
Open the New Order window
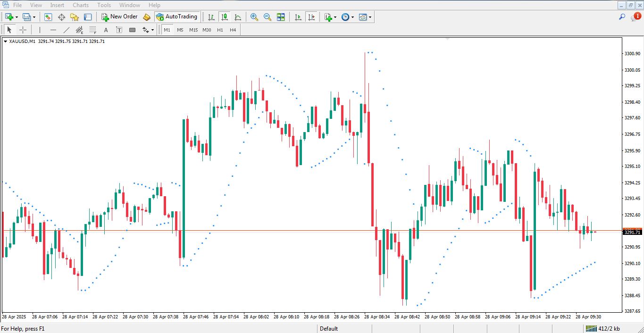pos(119,17)
